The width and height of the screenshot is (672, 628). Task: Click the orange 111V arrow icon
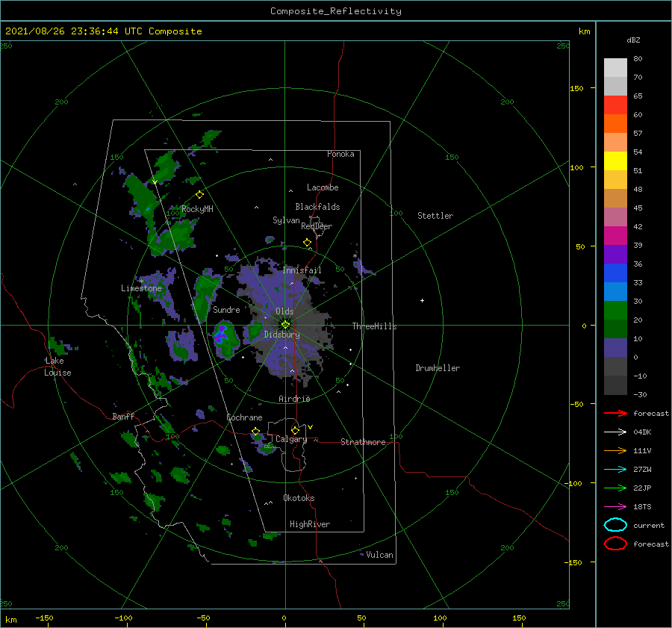tap(615, 450)
